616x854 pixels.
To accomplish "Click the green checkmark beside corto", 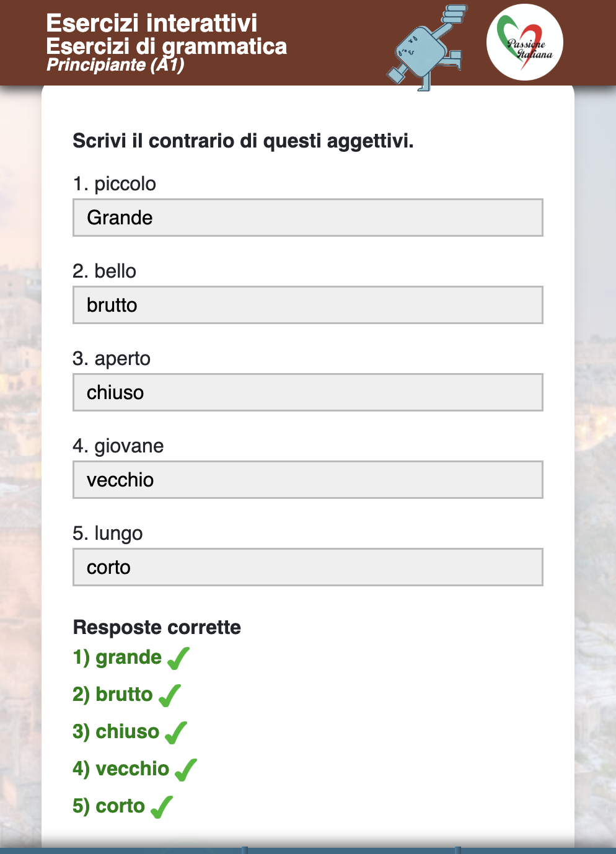I will [162, 807].
